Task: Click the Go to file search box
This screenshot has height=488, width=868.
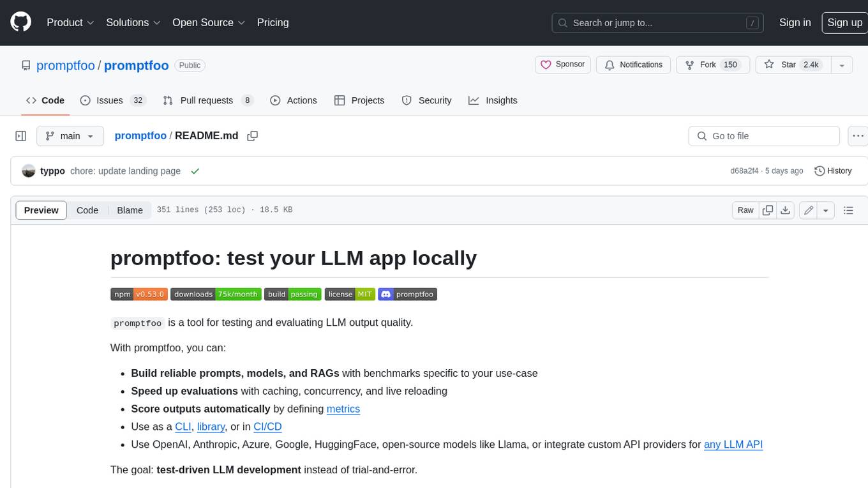Action: [764, 136]
